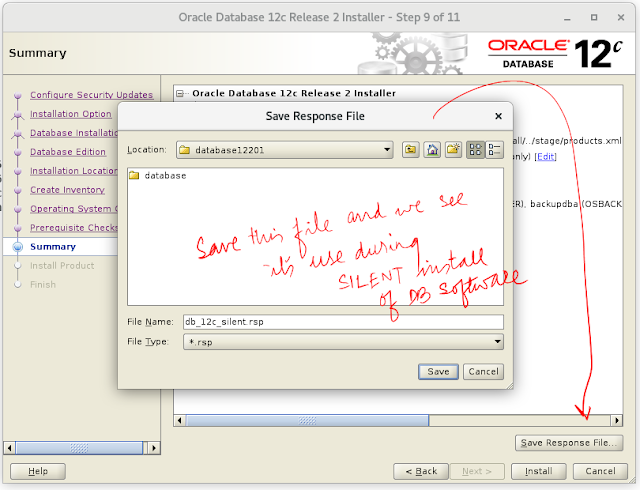640x490 pixels.
Task: Close the Save Response File dialog
Action: tap(498, 116)
